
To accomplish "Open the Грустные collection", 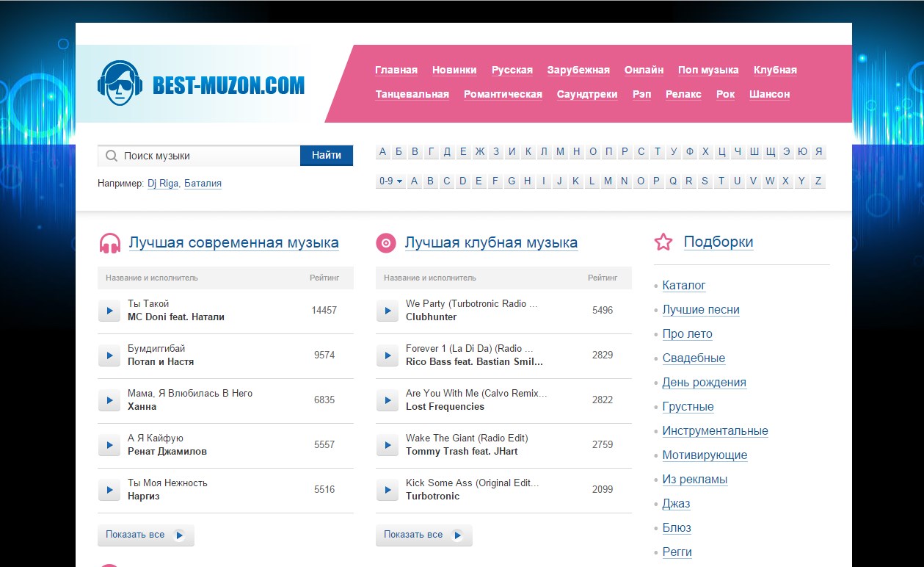I will [x=688, y=407].
